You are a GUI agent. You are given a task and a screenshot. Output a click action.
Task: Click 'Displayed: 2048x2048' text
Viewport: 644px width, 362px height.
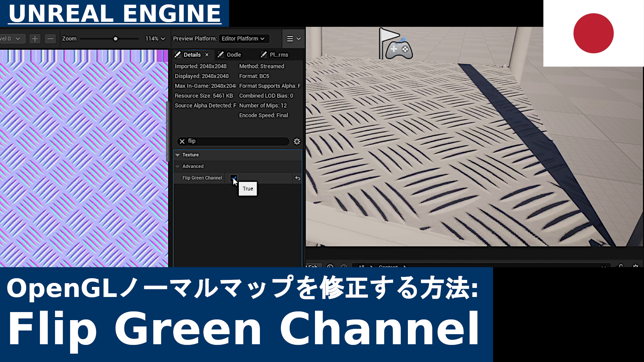(202, 76)
